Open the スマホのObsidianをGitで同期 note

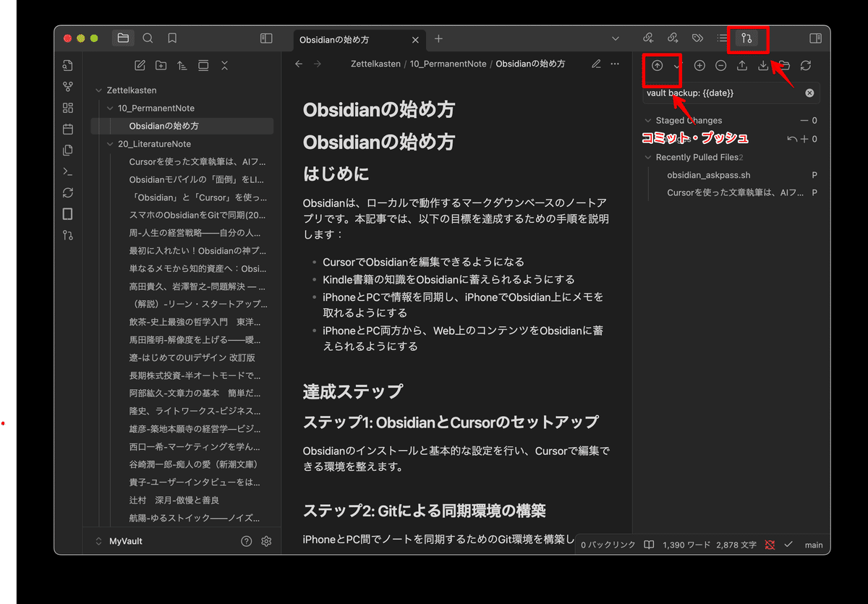coord(198,215)
